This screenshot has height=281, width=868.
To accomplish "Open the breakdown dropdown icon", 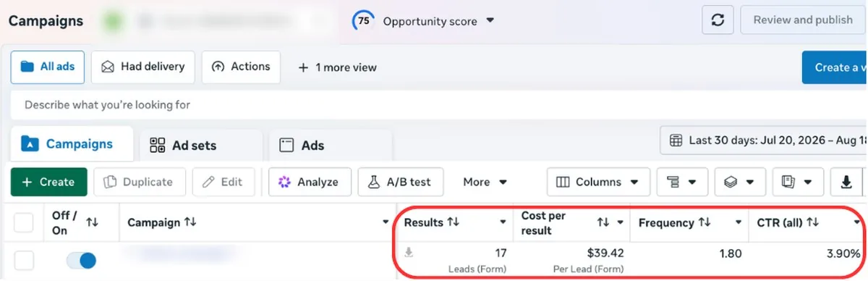I will (681, 182).
